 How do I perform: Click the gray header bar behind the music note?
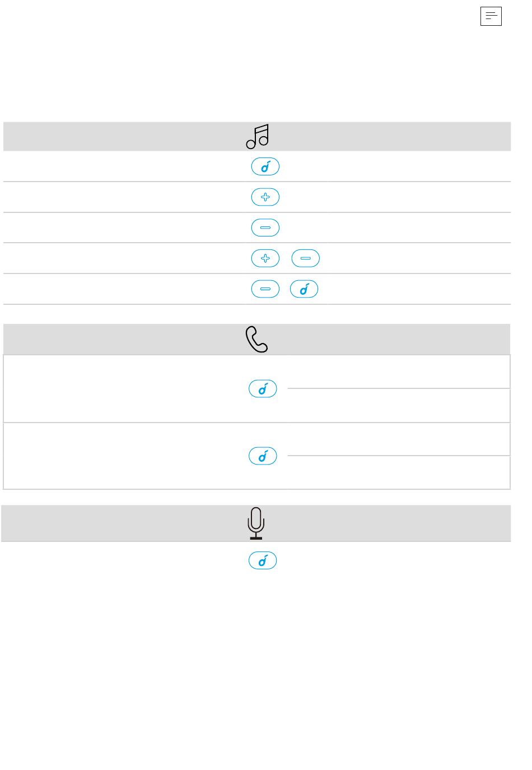(x=112, y=137)
